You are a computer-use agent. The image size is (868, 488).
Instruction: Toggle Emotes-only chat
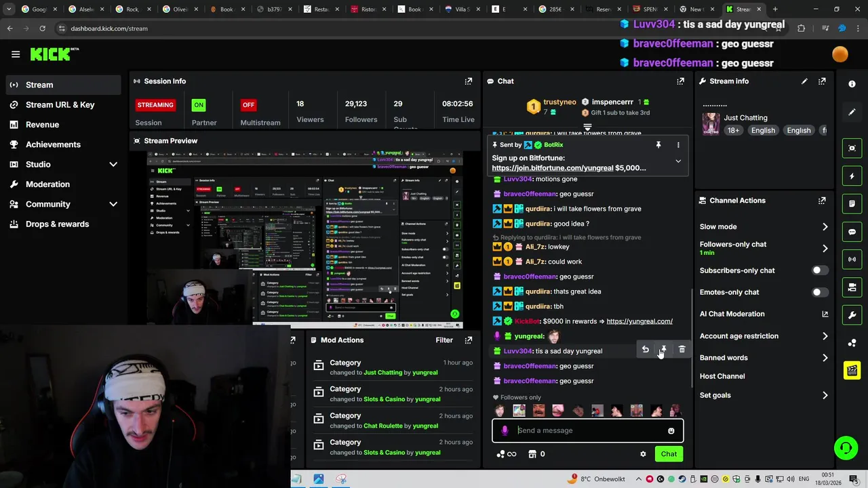coord(819,292)
